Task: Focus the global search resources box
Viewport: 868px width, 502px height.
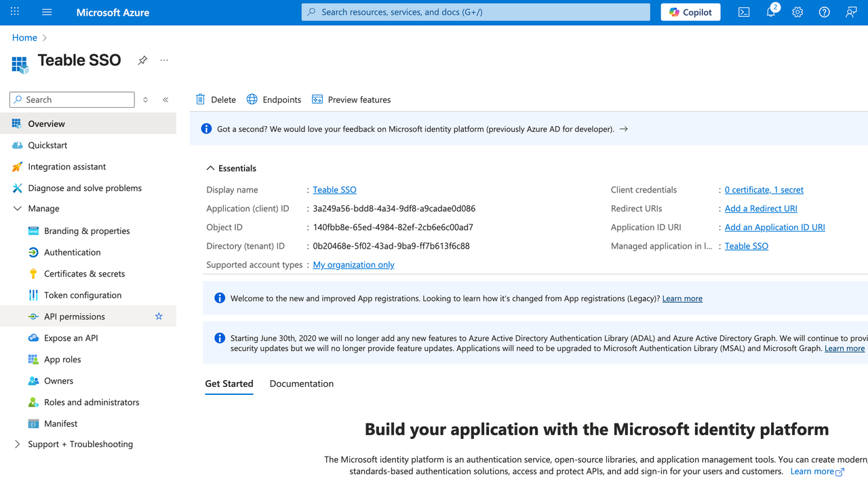Action: pyautogui.click(x=475, y=12)
